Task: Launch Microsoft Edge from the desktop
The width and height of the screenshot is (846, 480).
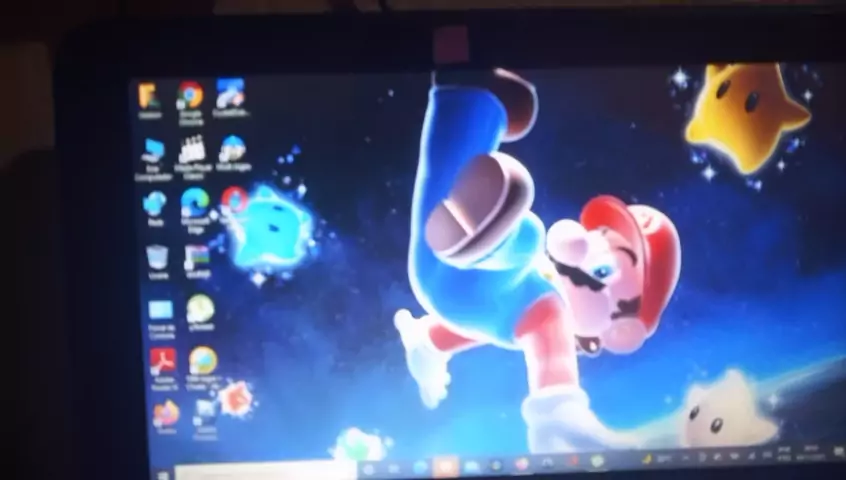Action: 194,204
